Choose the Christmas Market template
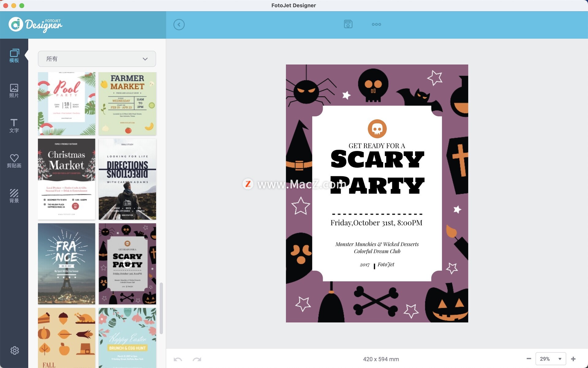This screenshot has height=368, width=588. (x=66, y=179)
